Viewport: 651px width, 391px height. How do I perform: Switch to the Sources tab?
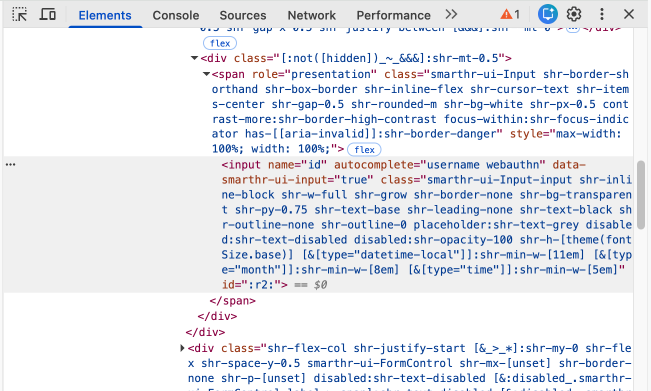pos(243,15)
